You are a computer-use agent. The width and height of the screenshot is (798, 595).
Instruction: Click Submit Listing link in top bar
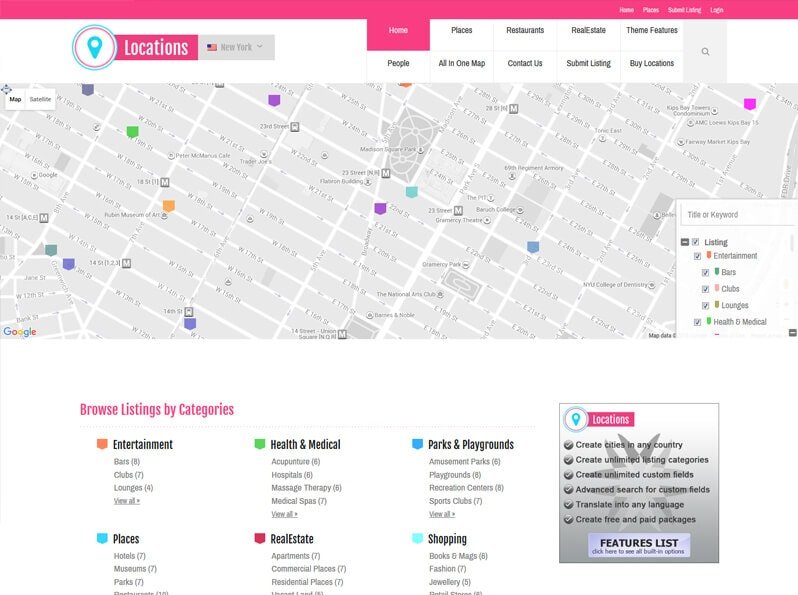[x=685, y=10]
